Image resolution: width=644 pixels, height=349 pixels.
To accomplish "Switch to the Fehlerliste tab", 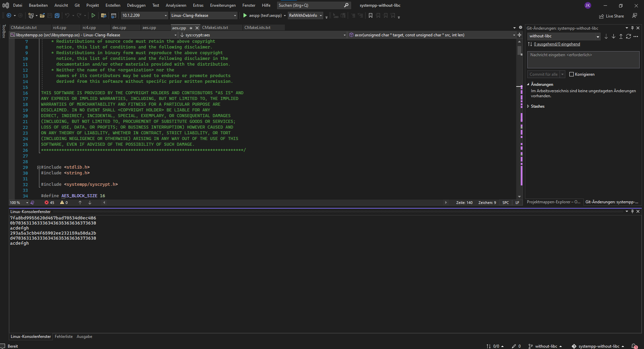I will coord(64,337).
